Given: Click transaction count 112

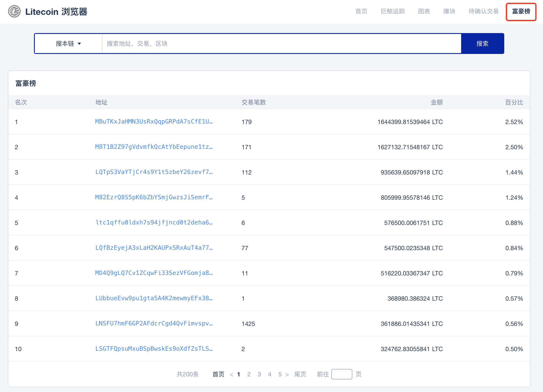Looking at the screenshot, I should 247,173.
